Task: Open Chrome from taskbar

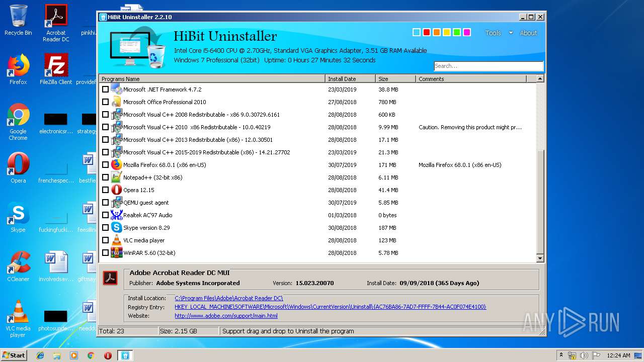Action: [91, 355]
